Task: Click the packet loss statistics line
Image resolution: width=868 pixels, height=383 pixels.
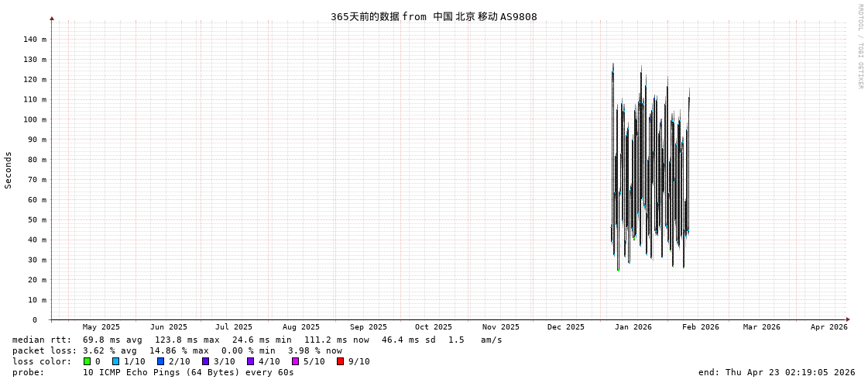Action: point(177,350)
